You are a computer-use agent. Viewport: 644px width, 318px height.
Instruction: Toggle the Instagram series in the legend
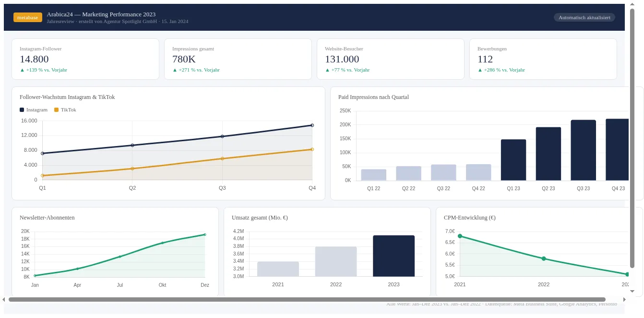(34, 110)
